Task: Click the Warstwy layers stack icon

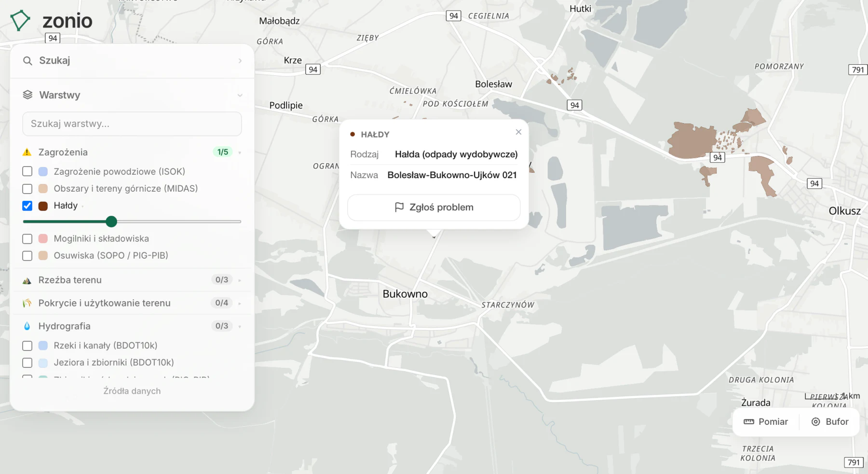Action: 27,95
